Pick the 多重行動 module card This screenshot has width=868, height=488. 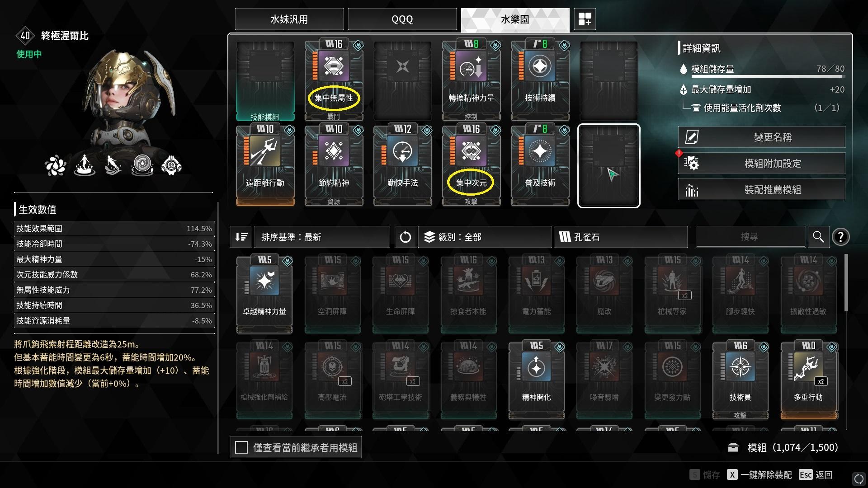point(809,380)
